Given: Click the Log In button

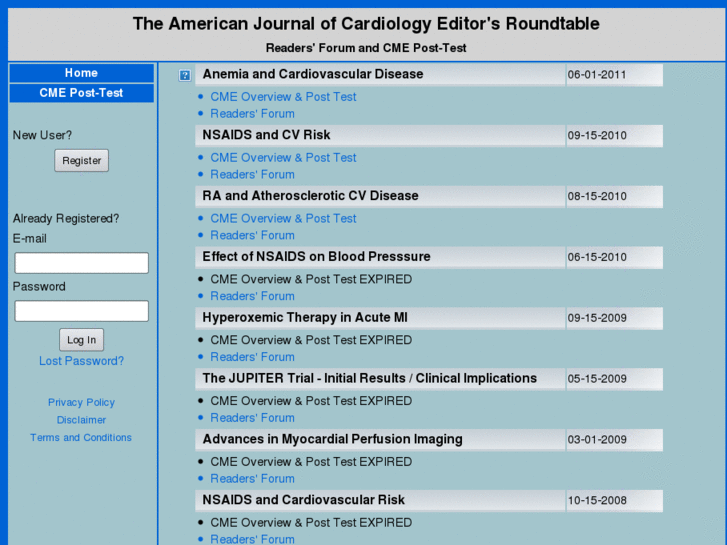Looking at the screenshot, I should pyautogui.click(x=82, y=340).
